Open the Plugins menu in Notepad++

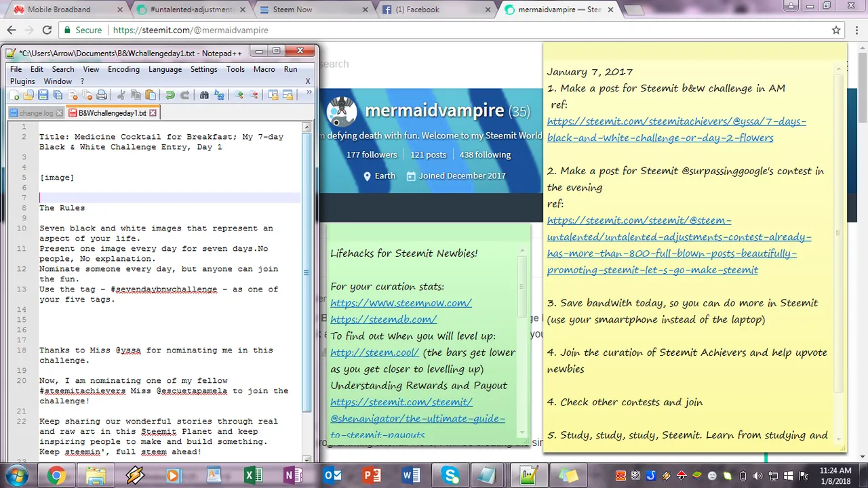pos(22,81)
